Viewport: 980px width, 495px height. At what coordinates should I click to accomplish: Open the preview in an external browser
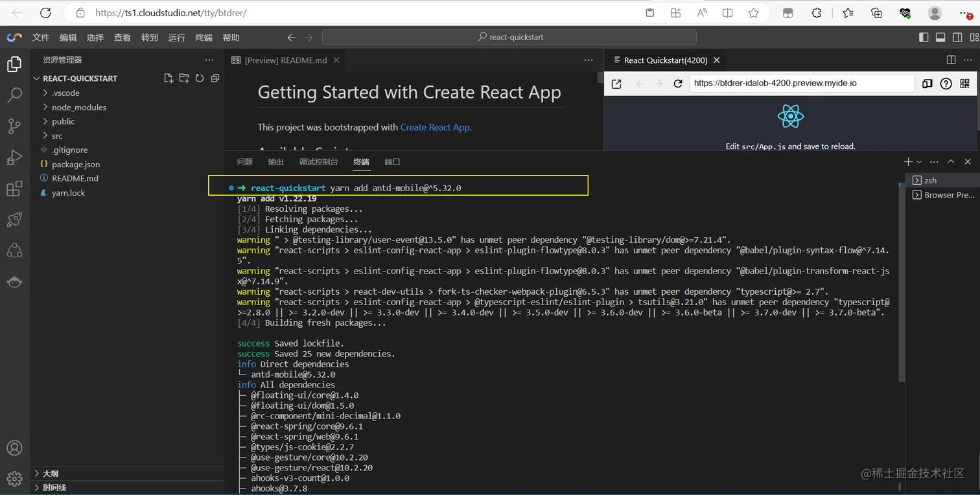616,84
